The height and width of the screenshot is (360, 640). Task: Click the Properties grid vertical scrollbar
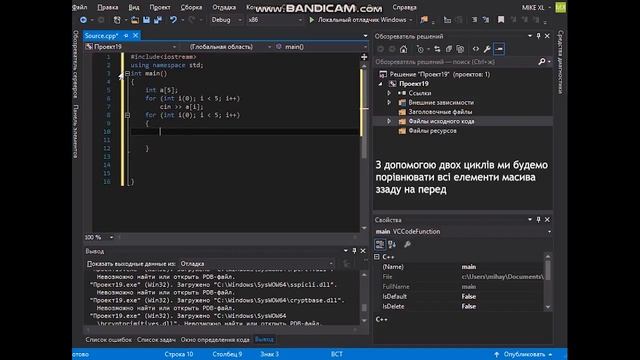(548, 282)
